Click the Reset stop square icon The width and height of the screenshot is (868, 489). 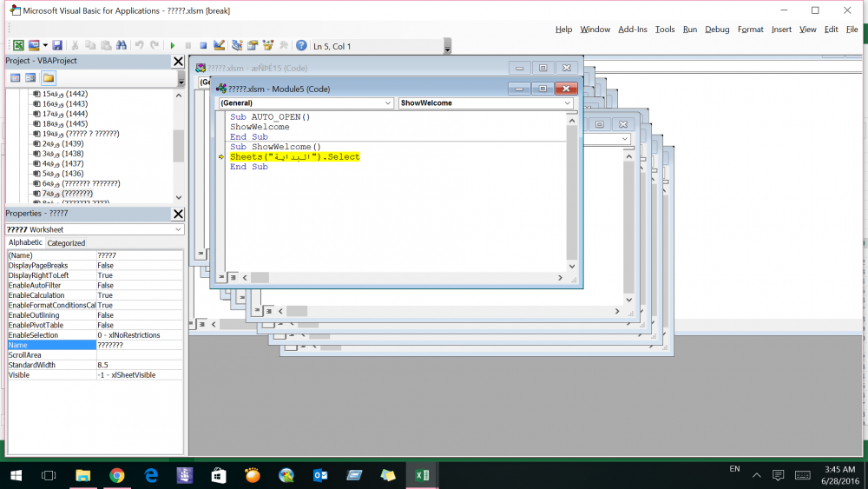click(203, 45)
